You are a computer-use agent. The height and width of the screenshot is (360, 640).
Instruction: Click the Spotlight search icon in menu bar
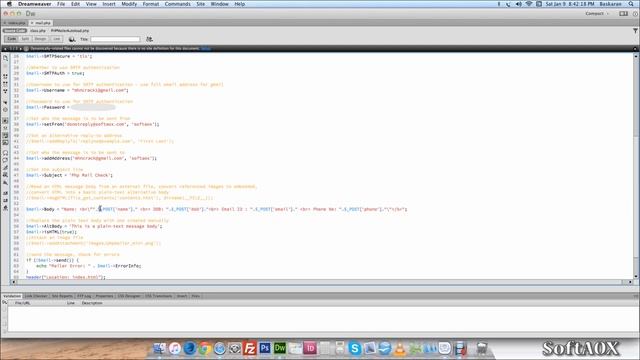click(x=631, y=4)
